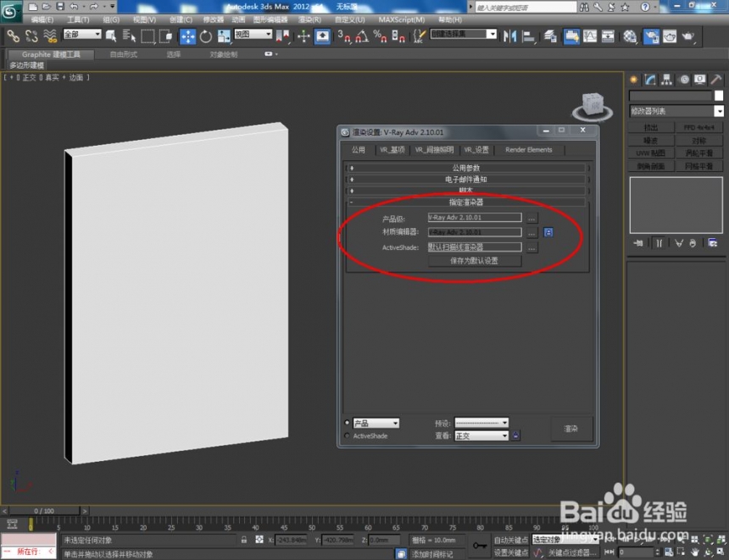The width and height of the screenshot is (729, 560).
Task: Expand the 电子邮件通知 rollout
Action: click(x=466, y=180)
